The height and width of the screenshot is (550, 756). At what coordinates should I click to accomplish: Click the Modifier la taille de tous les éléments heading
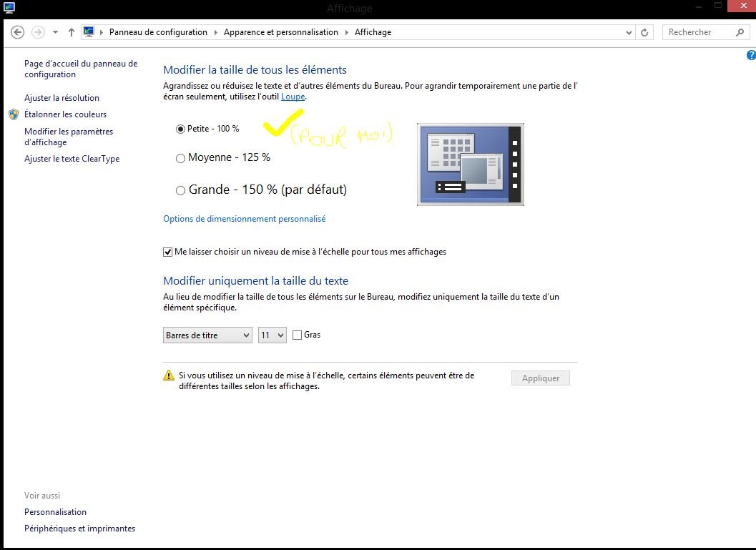pos(255,70)
